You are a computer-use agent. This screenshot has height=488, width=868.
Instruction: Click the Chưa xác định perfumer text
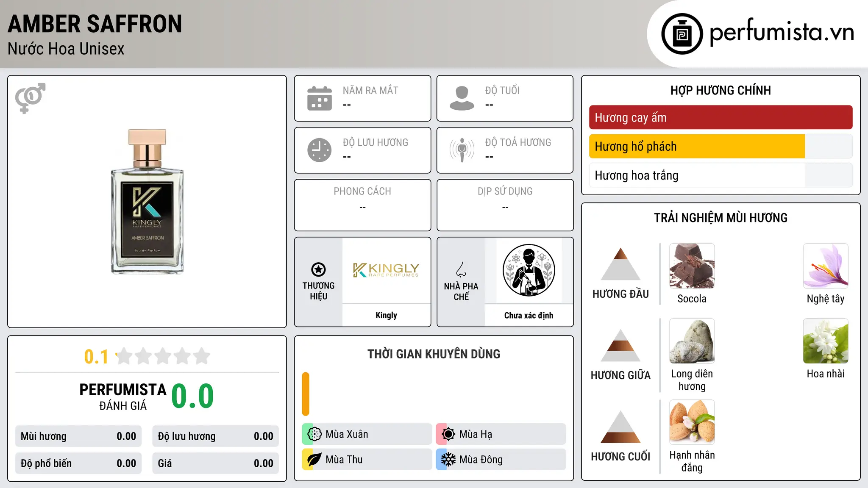(529, 315)
